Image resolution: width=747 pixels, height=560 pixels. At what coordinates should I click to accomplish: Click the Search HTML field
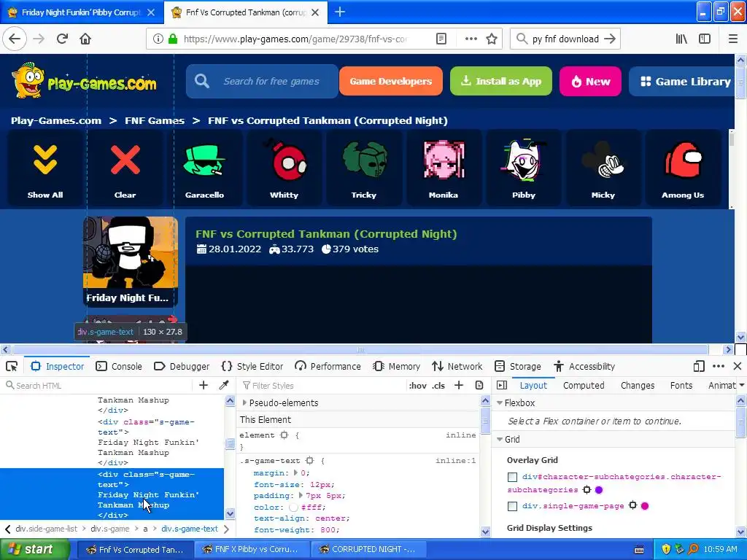(x=98, y=385)
